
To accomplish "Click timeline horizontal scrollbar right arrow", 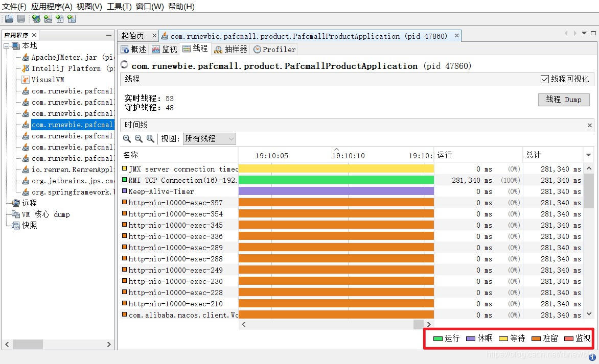I will (429, 324).
